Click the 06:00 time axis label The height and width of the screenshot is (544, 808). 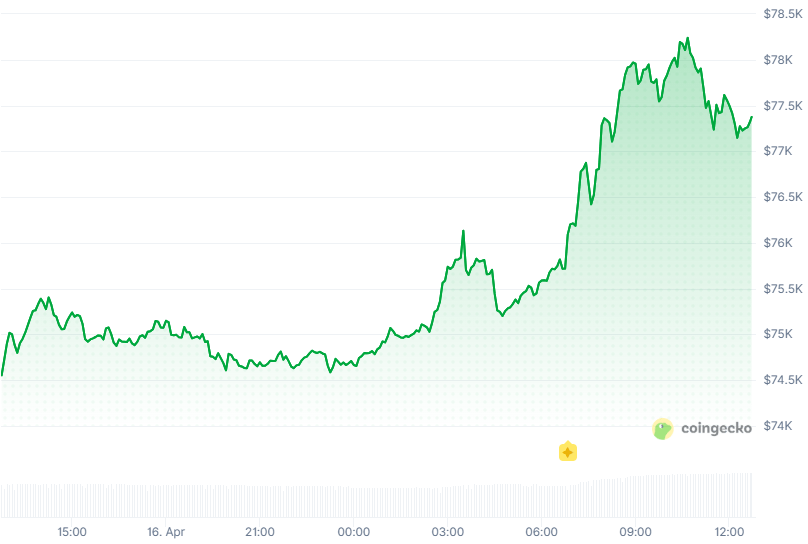click(x=542, y=532)
